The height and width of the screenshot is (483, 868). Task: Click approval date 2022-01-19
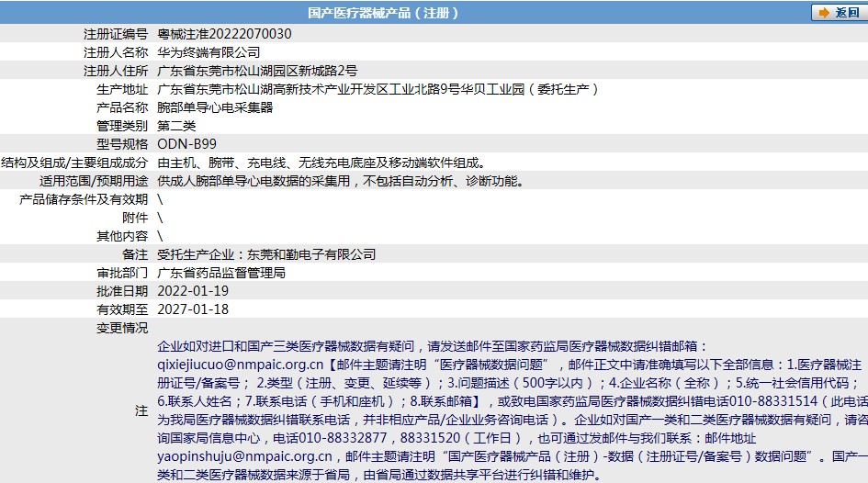pos(193,291)
